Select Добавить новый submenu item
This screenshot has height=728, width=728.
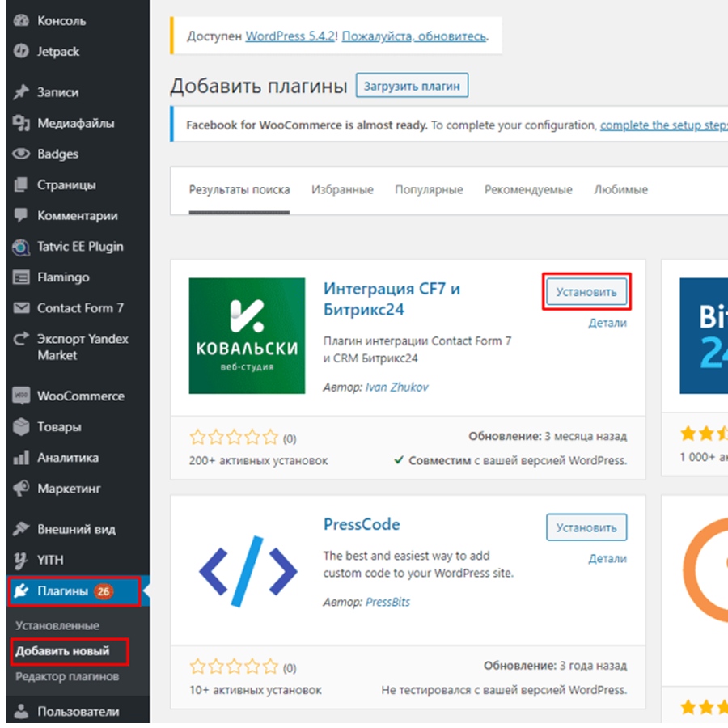point(61,651)
